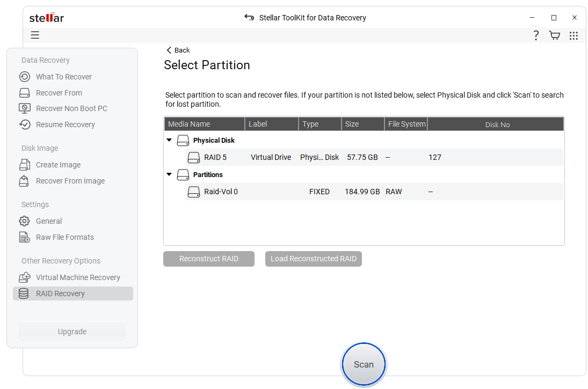The height and width of the screenshot is (389, 588).
Task: Click the RAID Recovery database icon
Action: pyautogui.click(x=24, y=293)
